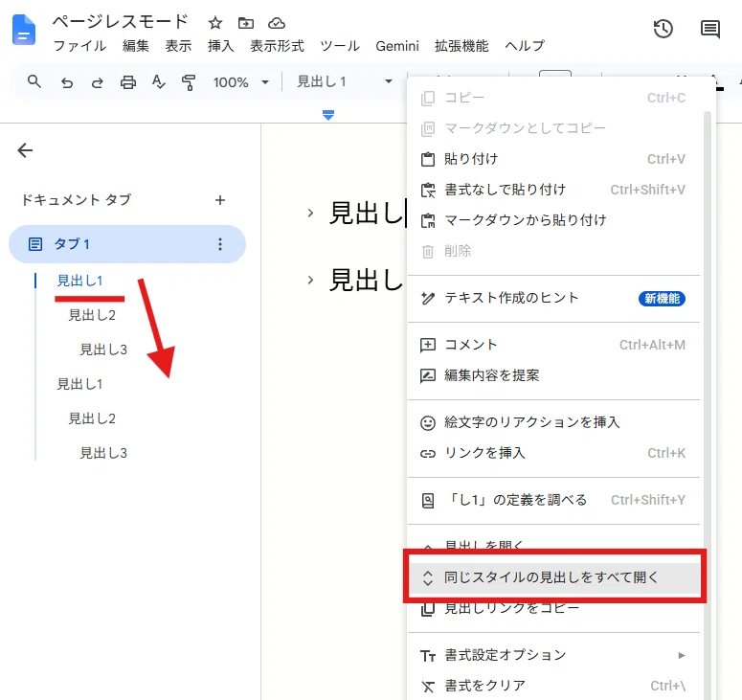Choose リンクを挿入
742x700 pixels.
tap(553, 453)
